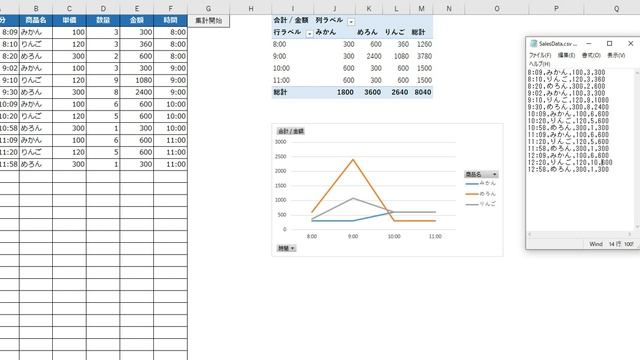
Task: Open 書式(O) menu in the Notepad window
Action: pyautogui.click(x=591, y=55)
